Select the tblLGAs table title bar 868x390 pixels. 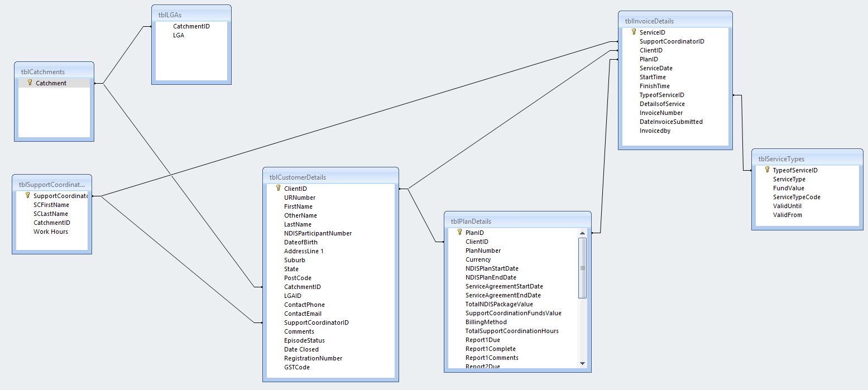pyautogui.click(x=191, y=15)
